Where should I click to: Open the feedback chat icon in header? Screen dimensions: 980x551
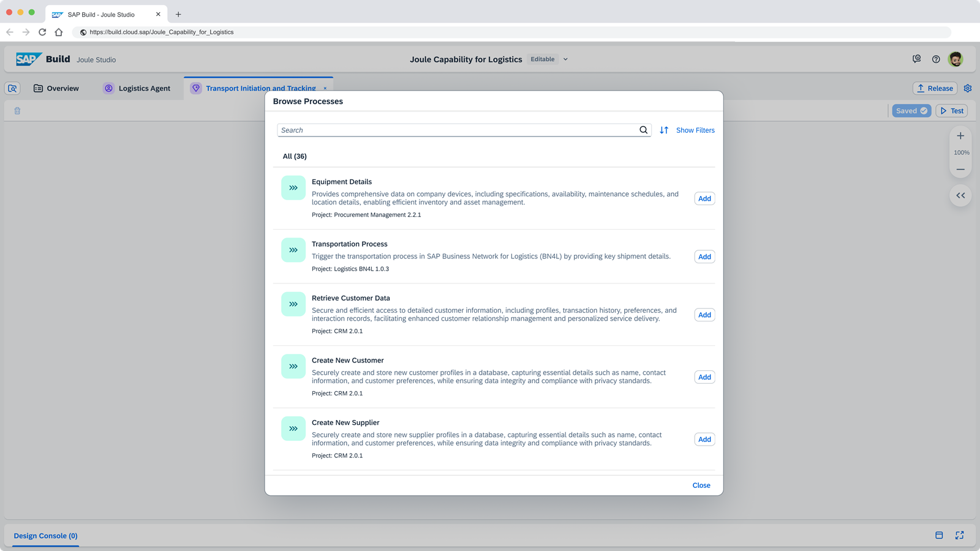pyautogui.click(x=916, y=59)
